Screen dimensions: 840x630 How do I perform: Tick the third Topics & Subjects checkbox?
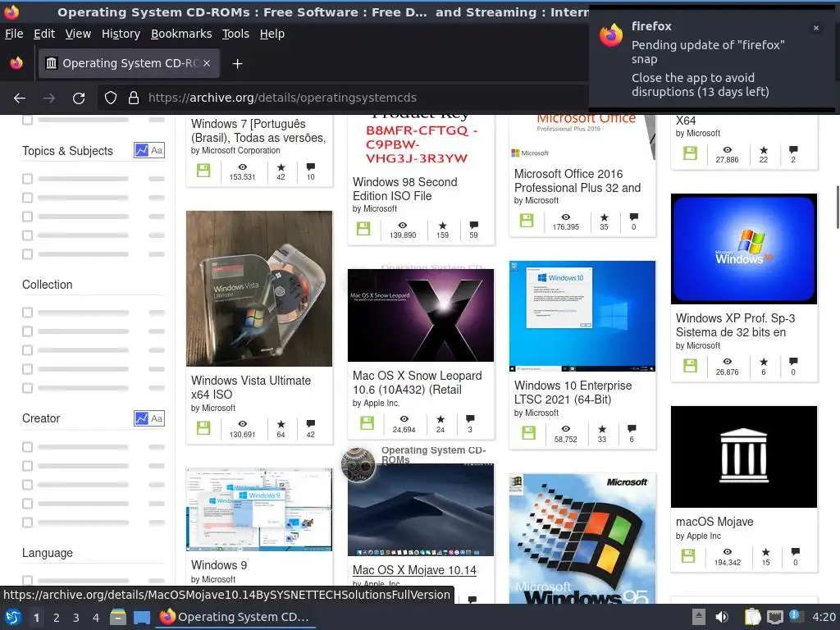pyautogui.click(x=27, y=217)
